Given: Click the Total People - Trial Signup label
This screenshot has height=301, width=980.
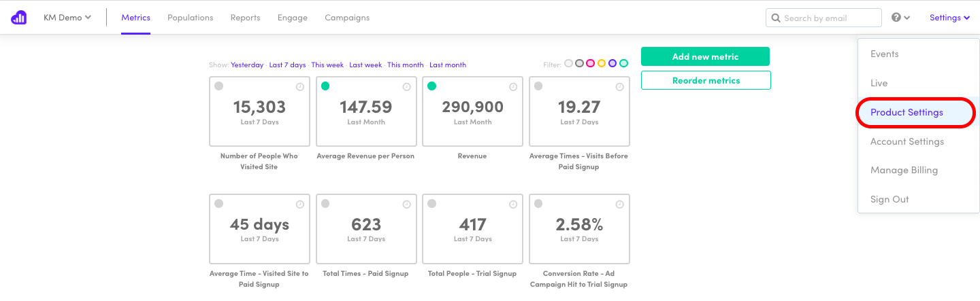Looking at the screenshot, I should (472, 274).
